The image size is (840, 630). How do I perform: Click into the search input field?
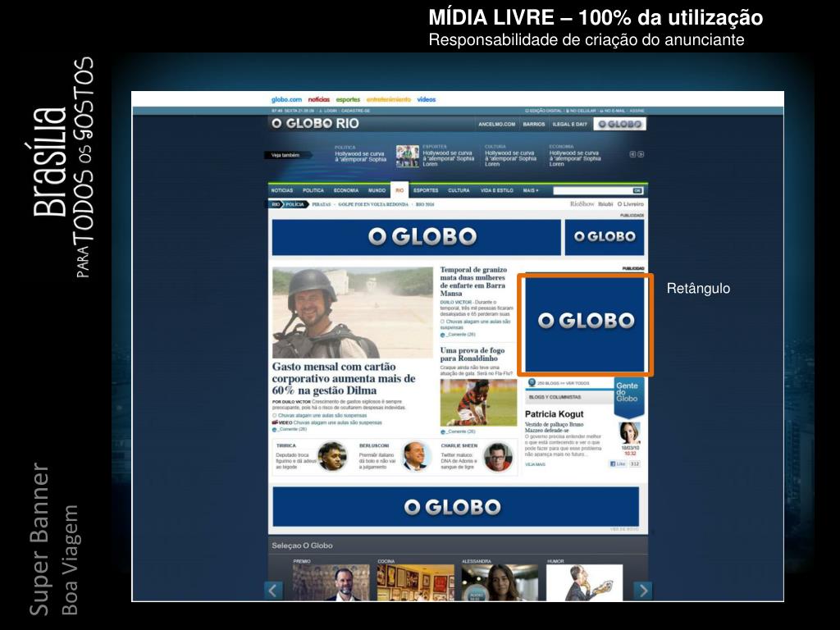coord(592,190)
